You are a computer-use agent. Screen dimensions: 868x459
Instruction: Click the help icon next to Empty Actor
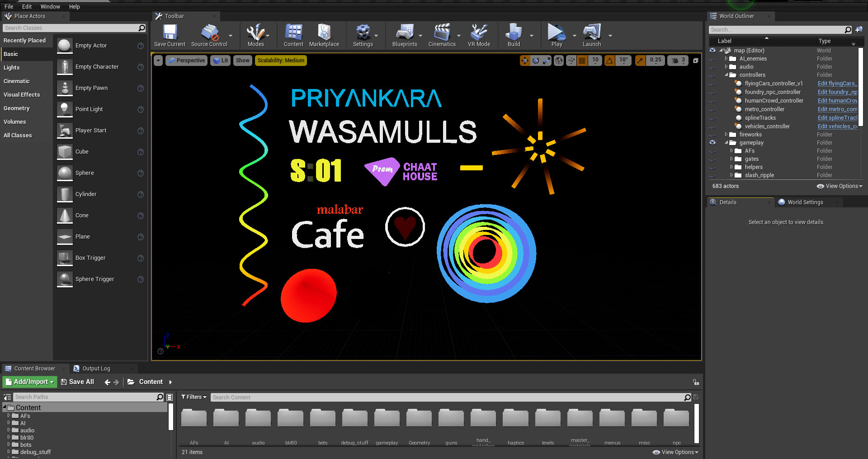[x=141, y=46]
